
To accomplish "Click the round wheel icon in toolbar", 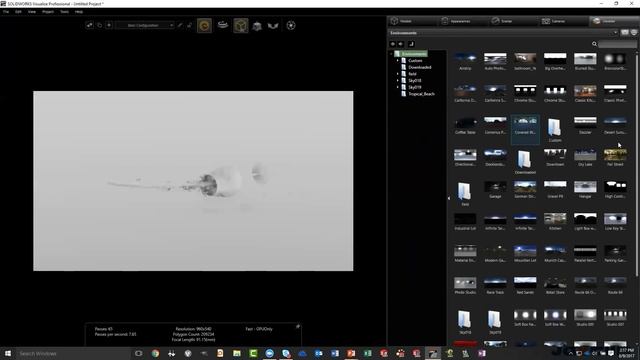I will (291, 25).
